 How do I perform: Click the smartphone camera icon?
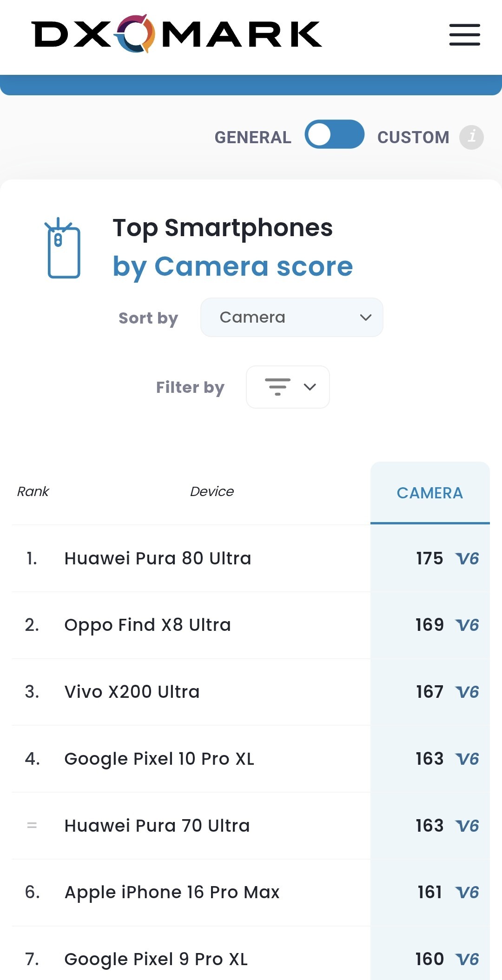point(64,249)
